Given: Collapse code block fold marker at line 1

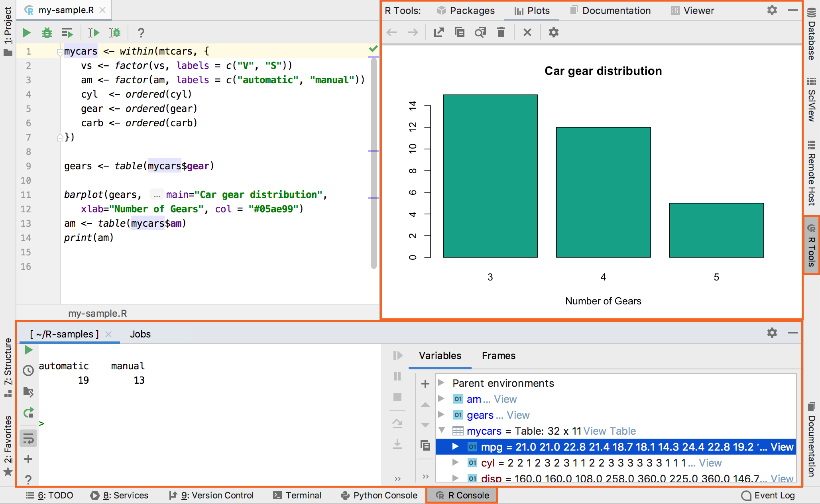Looking at the screenshot, I should (x=59, y=52).
